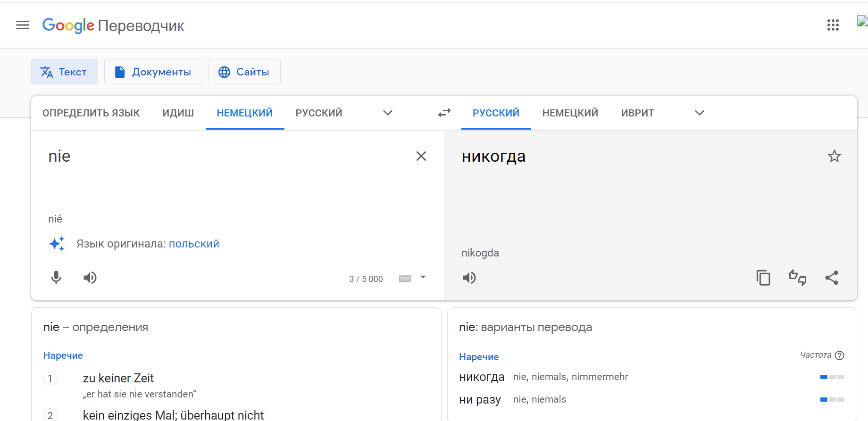Click the frequency bar for ни разу
This screenshot has height=421, width=868.
coord(832,399)
